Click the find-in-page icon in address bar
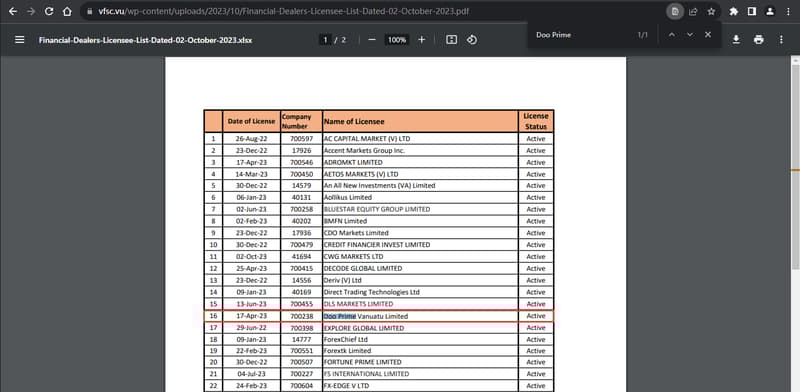Screen dimensions: 800x392 click(x=675, y=11)
